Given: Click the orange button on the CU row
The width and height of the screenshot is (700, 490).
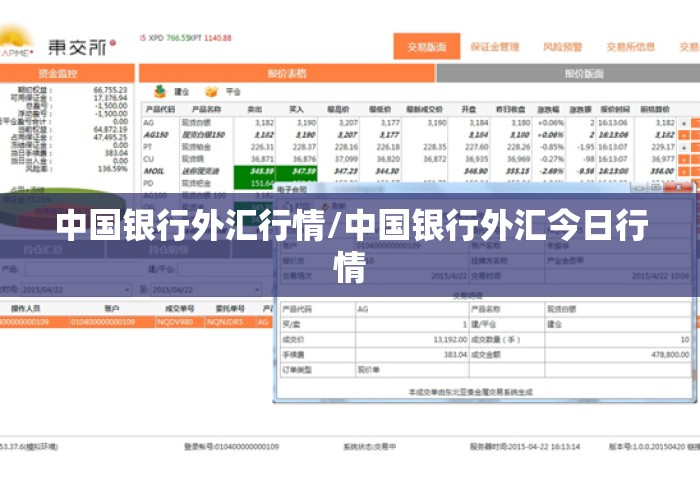Looking at the screenshot, I should [683, 159].
